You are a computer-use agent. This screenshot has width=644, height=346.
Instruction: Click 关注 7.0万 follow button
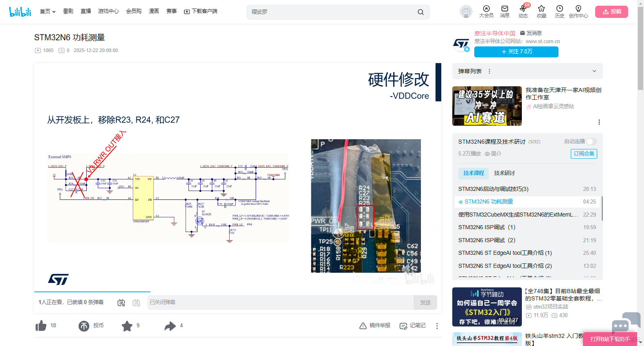click(516, 52)
